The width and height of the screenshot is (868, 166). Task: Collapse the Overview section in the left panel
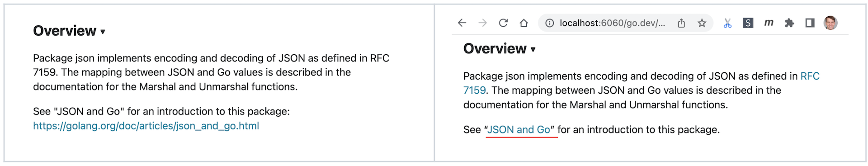(x=103, y=32)
